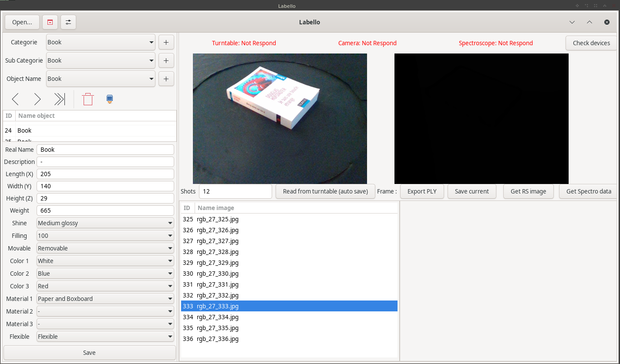The height and width of the screenshot is (364, 620).
Task: Open the Color 2 dropdown set to Blue
Action: [x=105, y=274]
